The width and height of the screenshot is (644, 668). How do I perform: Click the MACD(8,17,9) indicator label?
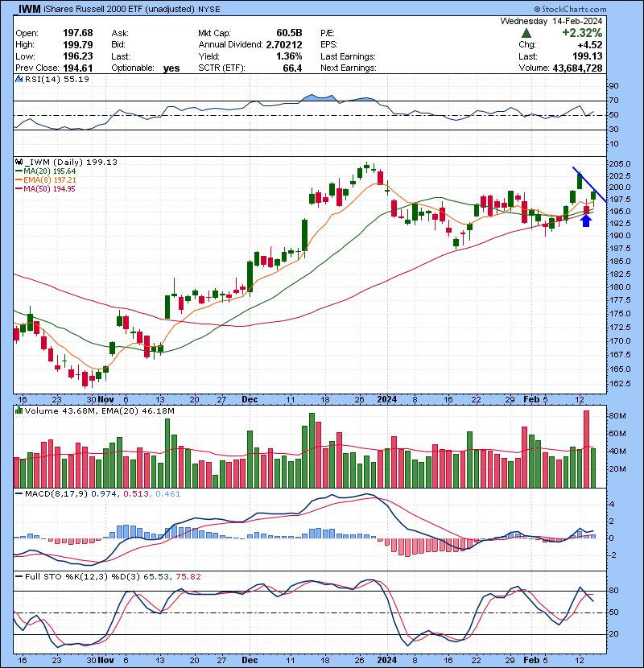[56, 494]
